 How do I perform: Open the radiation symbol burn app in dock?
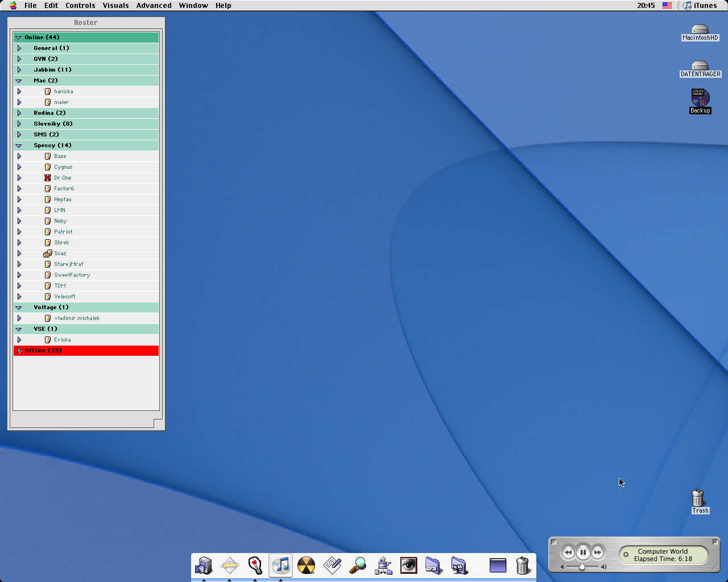(x=306, y=566)
